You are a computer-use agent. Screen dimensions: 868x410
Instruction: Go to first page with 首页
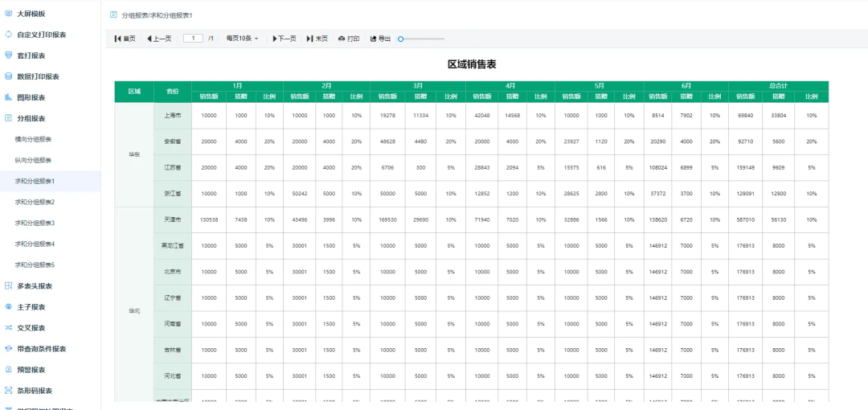(x=125, y=39)
